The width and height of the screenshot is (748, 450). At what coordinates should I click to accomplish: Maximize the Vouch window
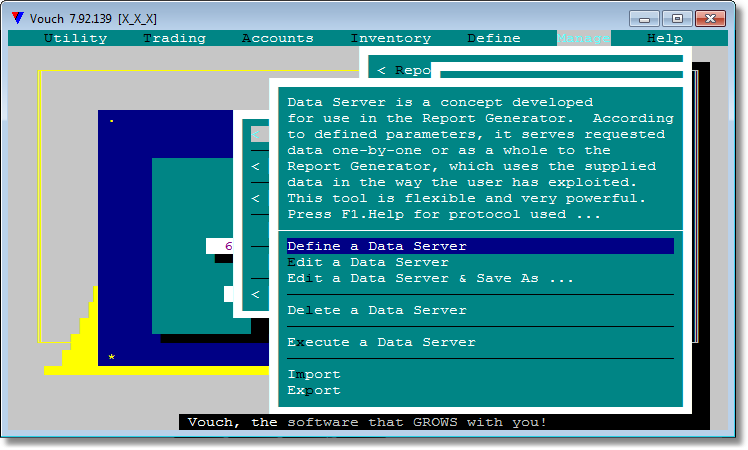point(677,19)
